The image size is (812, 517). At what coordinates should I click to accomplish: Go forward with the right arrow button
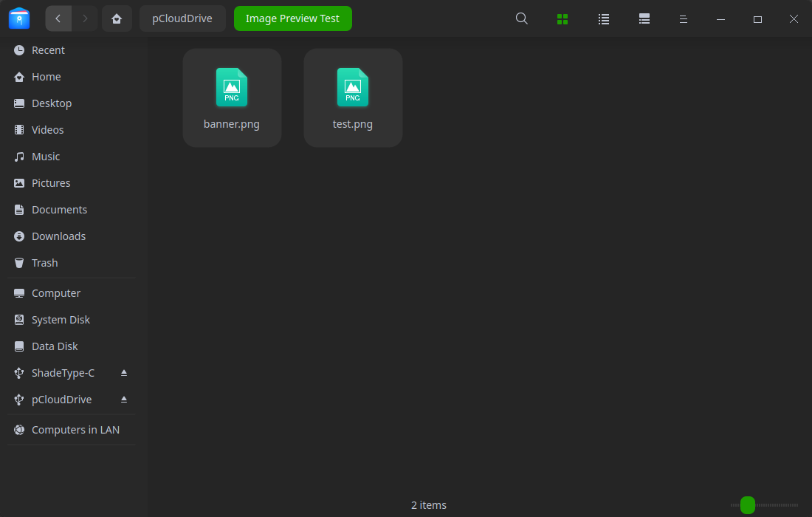pos(85,18)
